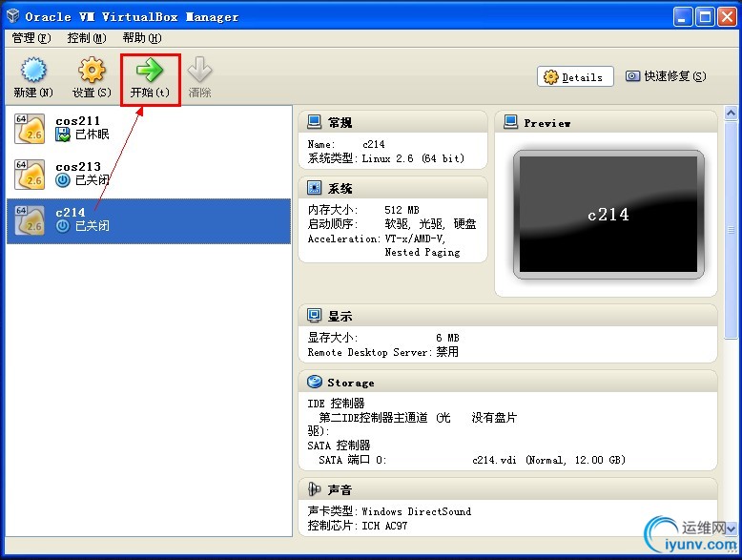Viewport: 742px width, 560px height.
Task: Open the 显示 section header
Action: pyautogui.click(x=507, y=315)
